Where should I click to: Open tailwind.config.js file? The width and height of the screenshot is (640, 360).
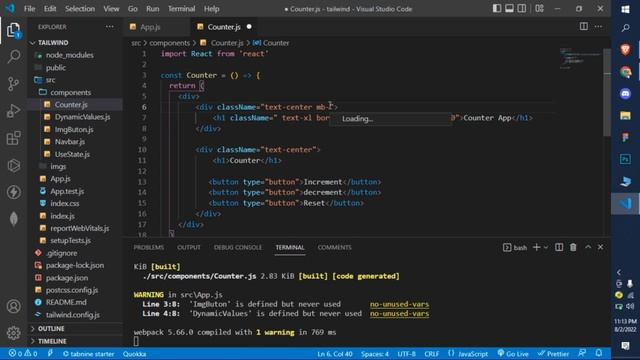(73, 315)
